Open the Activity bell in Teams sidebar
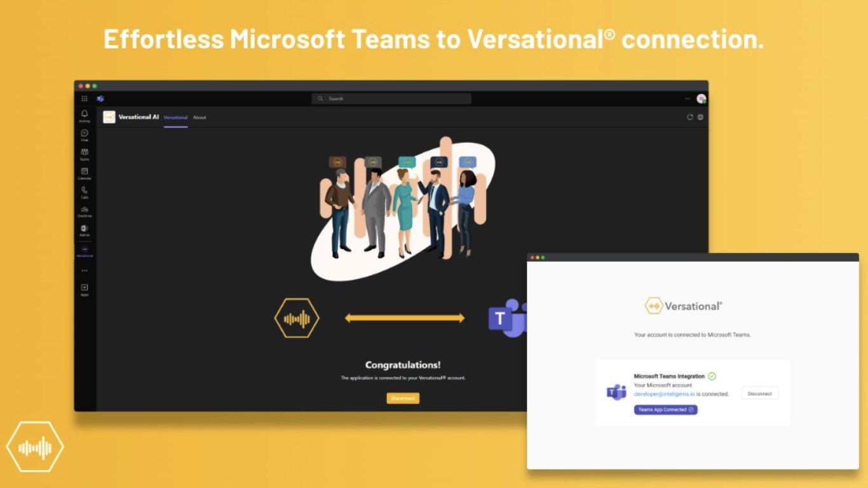The image size is (868, 488). tap(85, 116)
